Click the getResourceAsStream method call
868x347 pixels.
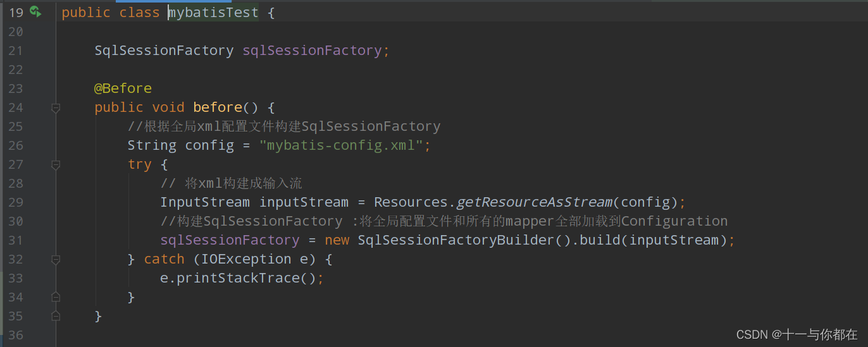click(535, 202)
